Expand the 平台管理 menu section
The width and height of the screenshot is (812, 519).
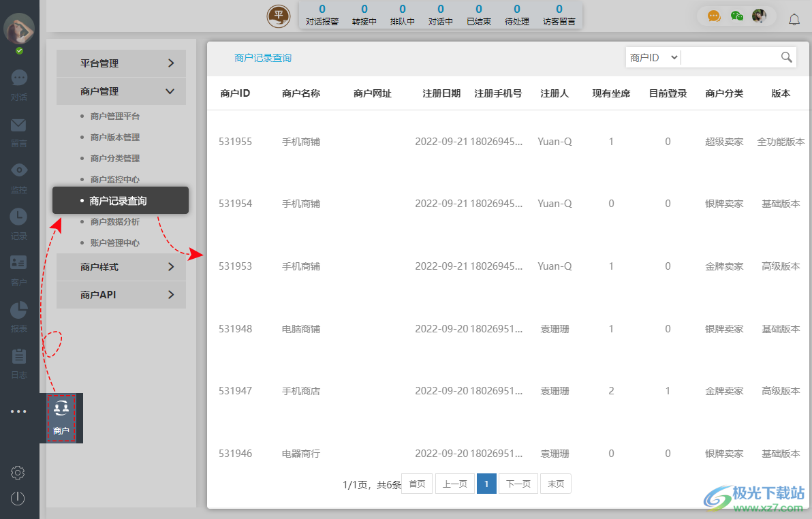pos(121,63)
